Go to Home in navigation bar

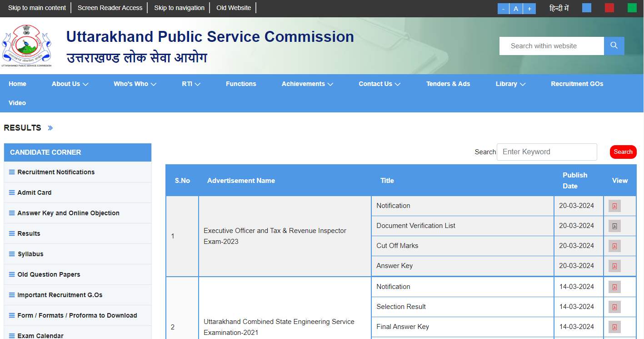17,84
